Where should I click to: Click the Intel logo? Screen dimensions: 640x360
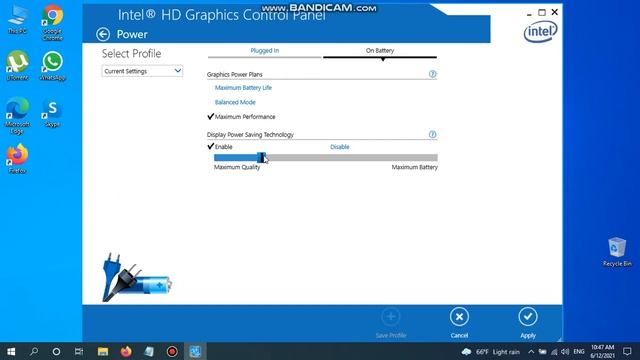[540, 31]
